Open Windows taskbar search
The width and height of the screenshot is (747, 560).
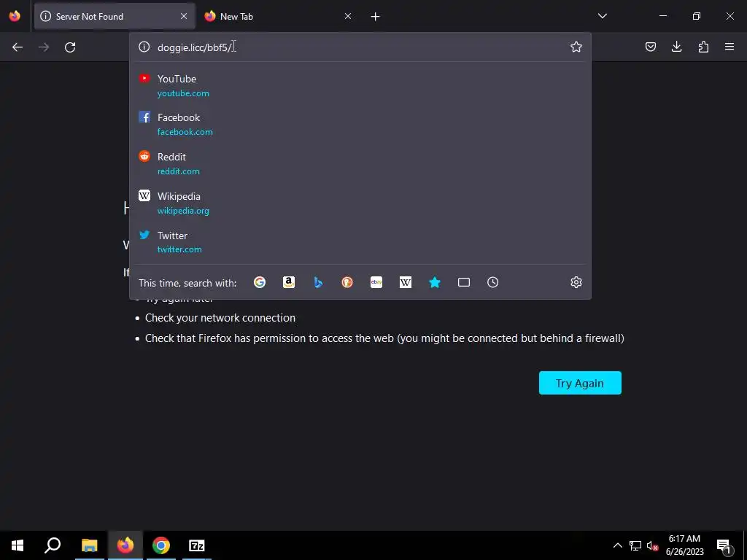pos(53,545)
